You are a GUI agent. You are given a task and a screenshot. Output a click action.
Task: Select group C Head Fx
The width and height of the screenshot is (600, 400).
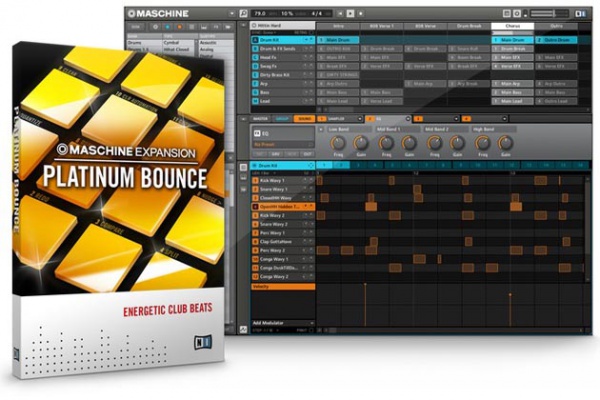(x=283, y=57)
